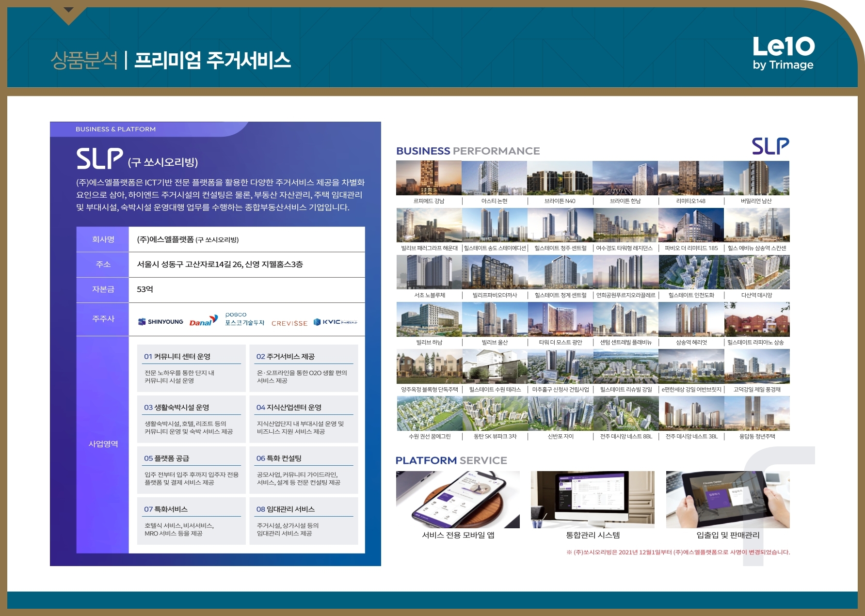
Task: Click the 프리미엄 주거서비스 page title
Action: [212, 60]
